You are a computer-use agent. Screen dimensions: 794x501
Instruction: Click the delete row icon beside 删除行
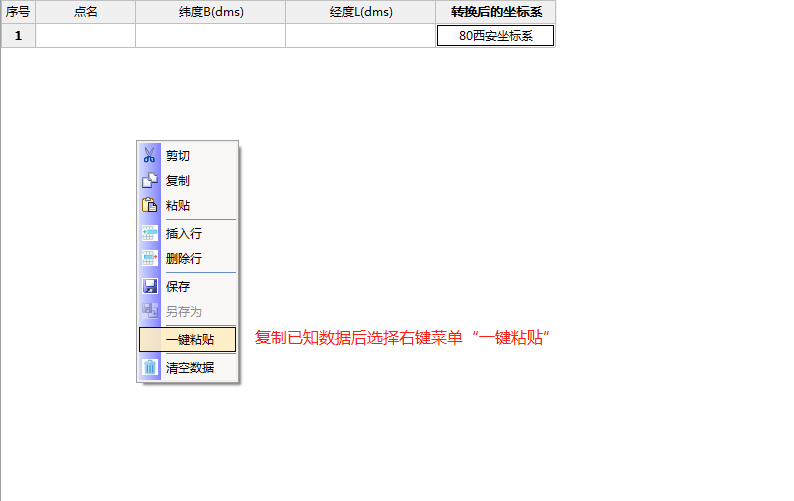pos(150,258)
